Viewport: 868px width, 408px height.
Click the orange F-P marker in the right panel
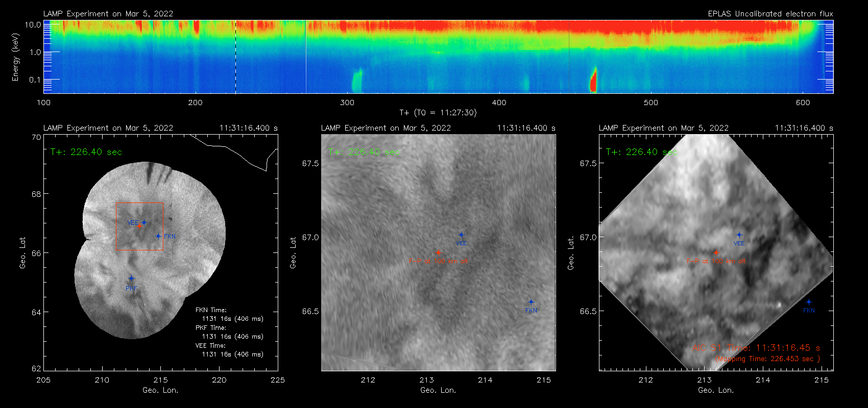(716, 252)
